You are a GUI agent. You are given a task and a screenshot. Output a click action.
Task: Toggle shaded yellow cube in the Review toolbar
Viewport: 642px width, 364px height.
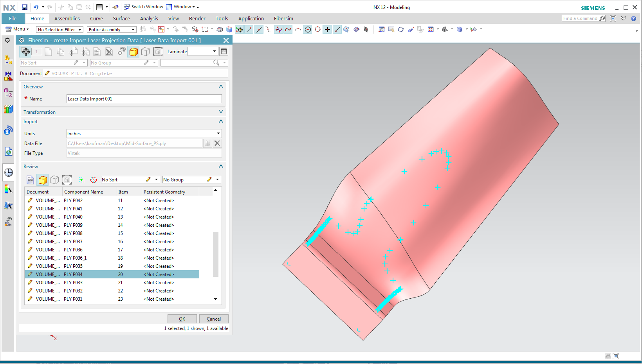[x=43, y=180]
